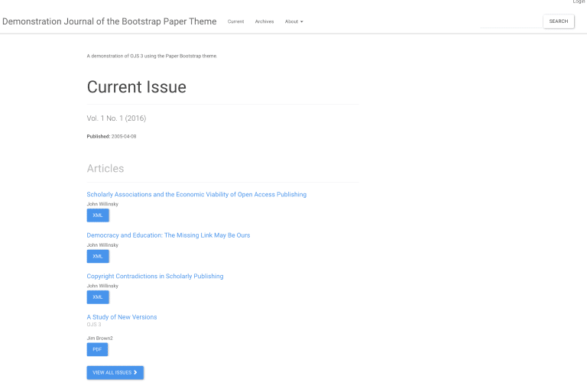Click the Login link
The image size is (587, 392).
point(579,2)
